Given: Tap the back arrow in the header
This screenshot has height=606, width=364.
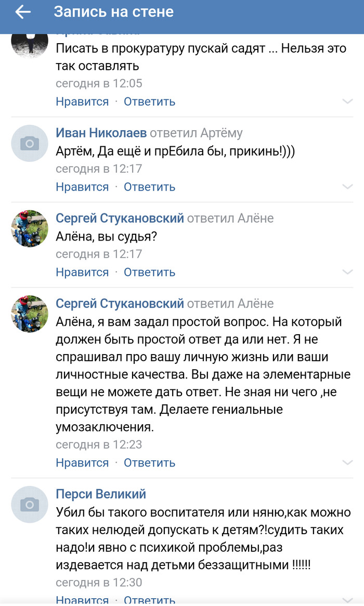Looking at the screenshot, I should pos(23,12).
